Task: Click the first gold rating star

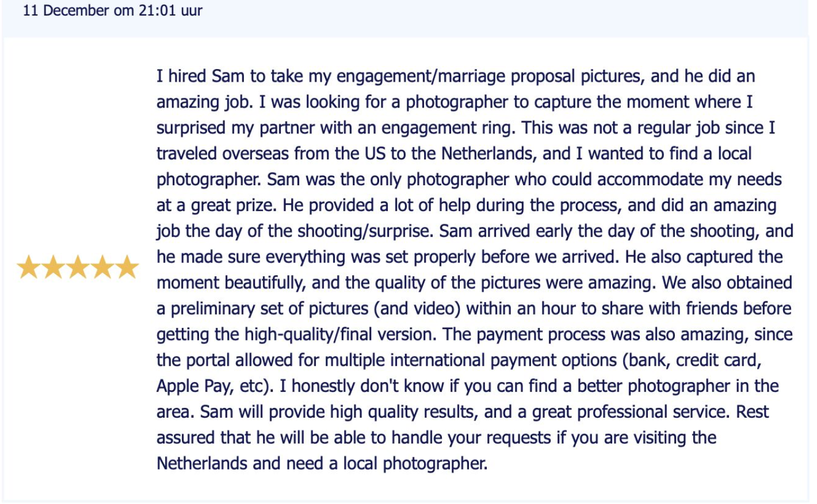Action: point(28,268)
